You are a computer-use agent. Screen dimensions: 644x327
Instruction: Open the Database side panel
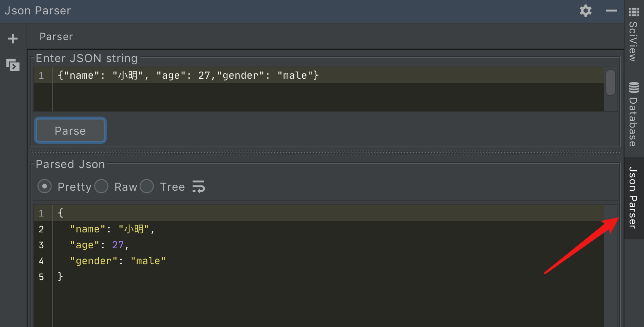pyautogui.click(x=633, y=121)
